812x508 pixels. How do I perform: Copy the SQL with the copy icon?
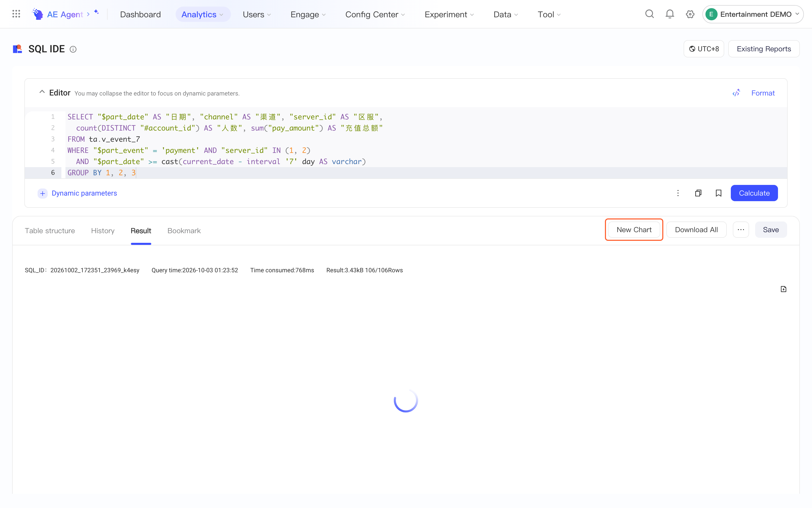click(698, 193)
